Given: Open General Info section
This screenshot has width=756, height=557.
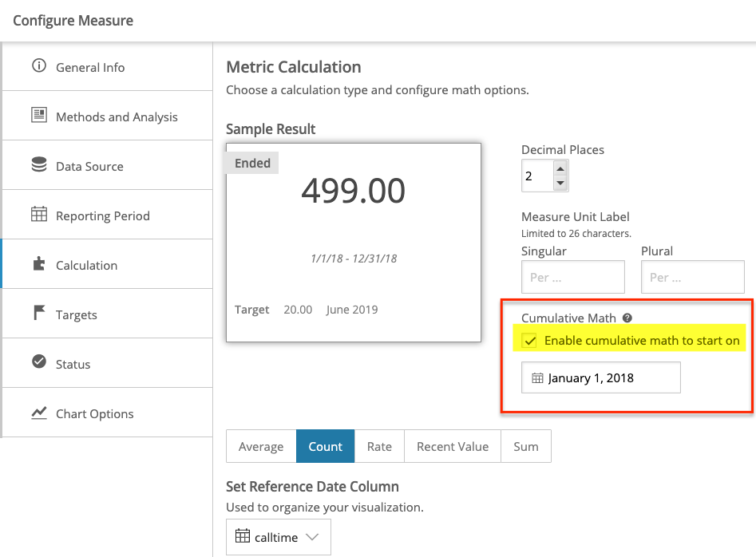Looking at the screenshot, I should tap(108, 66).
